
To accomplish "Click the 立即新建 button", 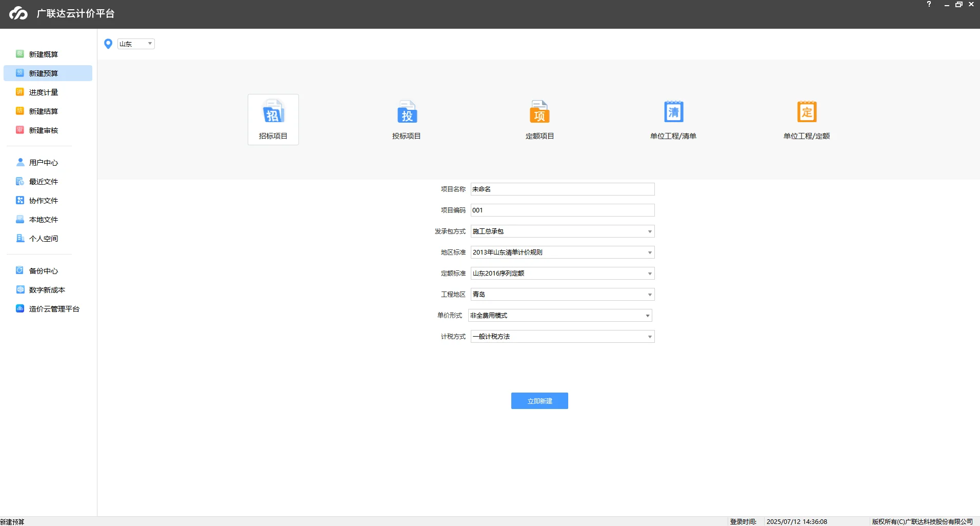I will click(x=539, y=401).
